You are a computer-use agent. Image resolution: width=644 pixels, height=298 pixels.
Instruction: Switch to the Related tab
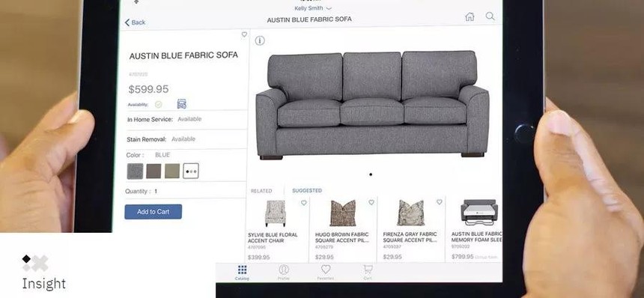click(x=261, y=191)
